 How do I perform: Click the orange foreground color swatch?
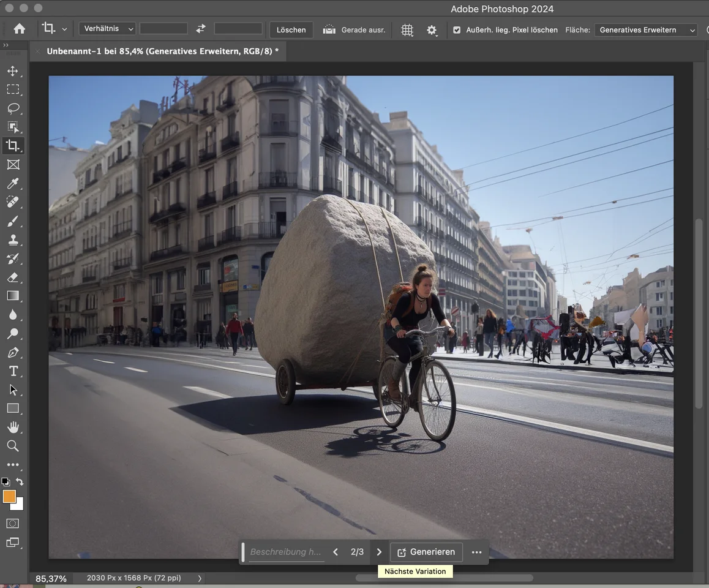(x=9, y=497)
